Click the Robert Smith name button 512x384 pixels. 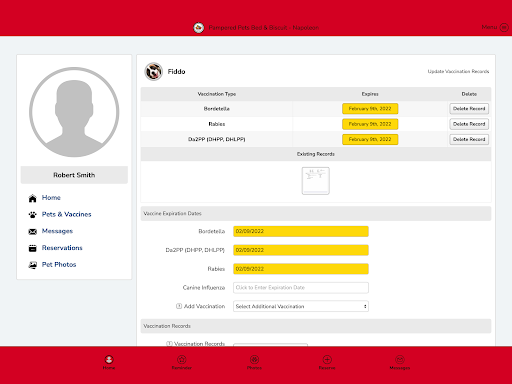pos(74,175)
